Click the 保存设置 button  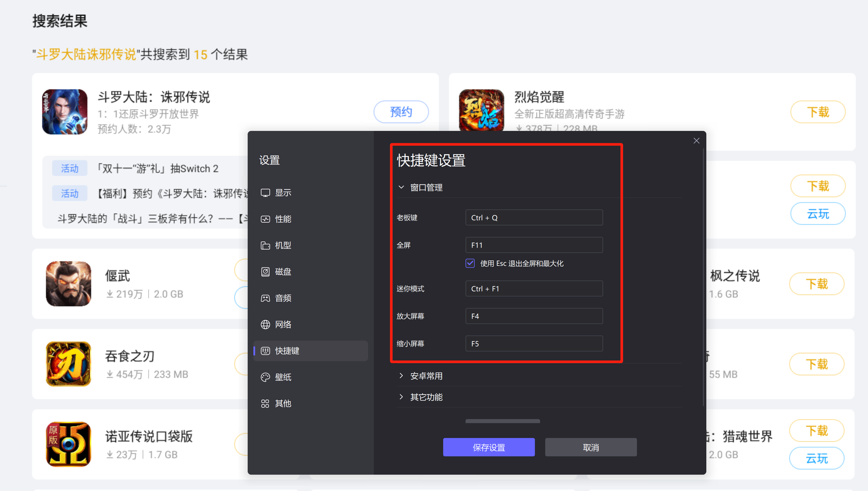click(x=488, y=447)
